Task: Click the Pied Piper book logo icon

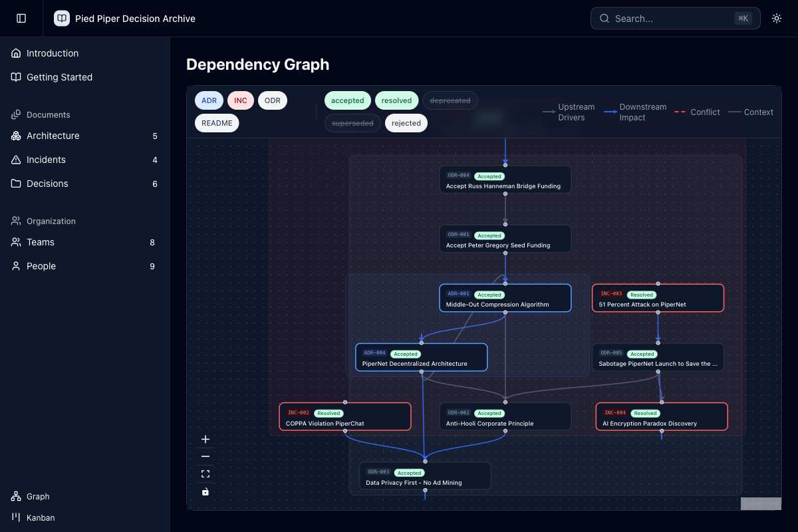Action: 62,19
